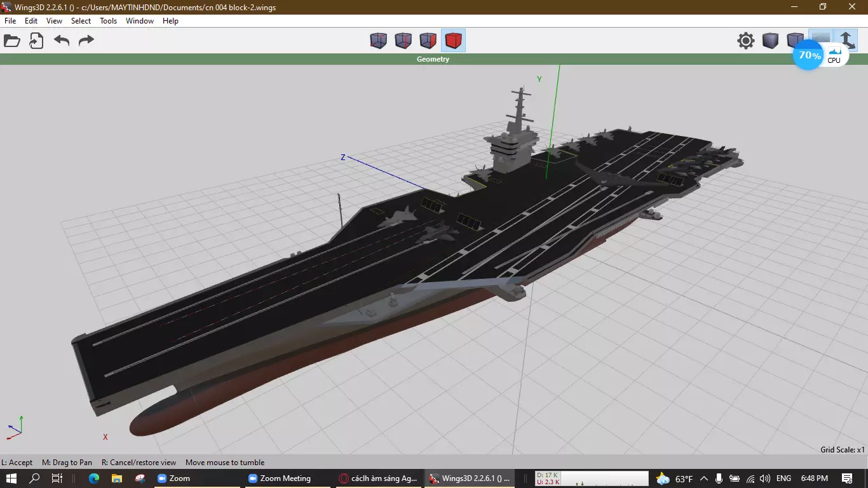Open Windows taskbar search
Screen dimensions: 868x488
point(34,478)
